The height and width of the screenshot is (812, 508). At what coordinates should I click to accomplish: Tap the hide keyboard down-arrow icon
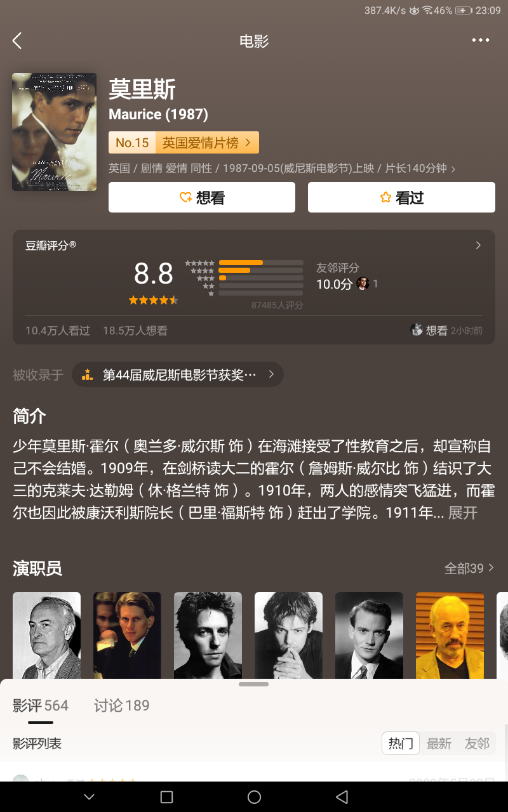[89, 797]
